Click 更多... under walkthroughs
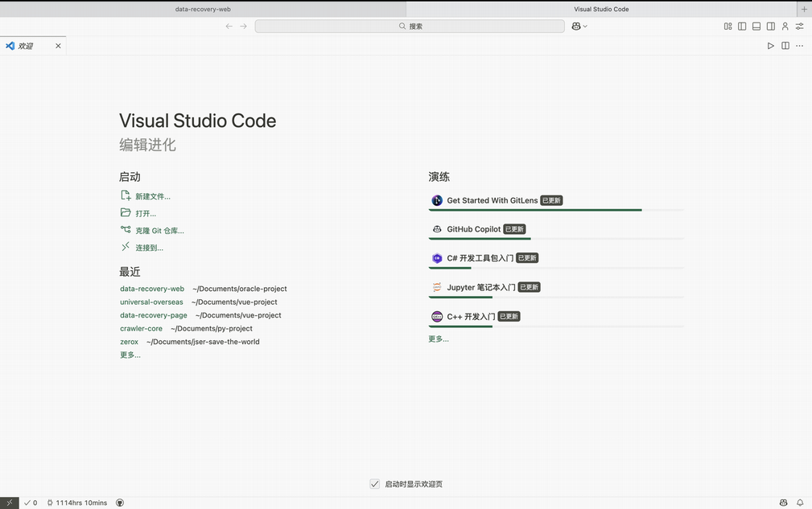 tap(439, 339)
